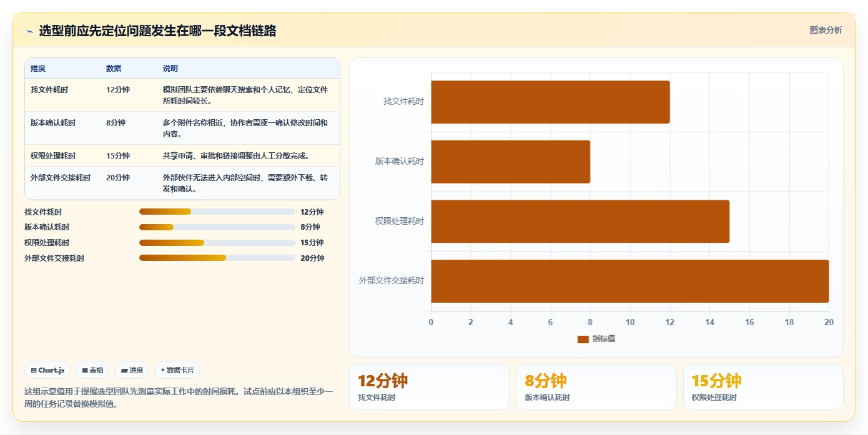Click the 权限处理耗时 progress bar
This screenshot has width=868, height=435.
click(x=217, y=243)
